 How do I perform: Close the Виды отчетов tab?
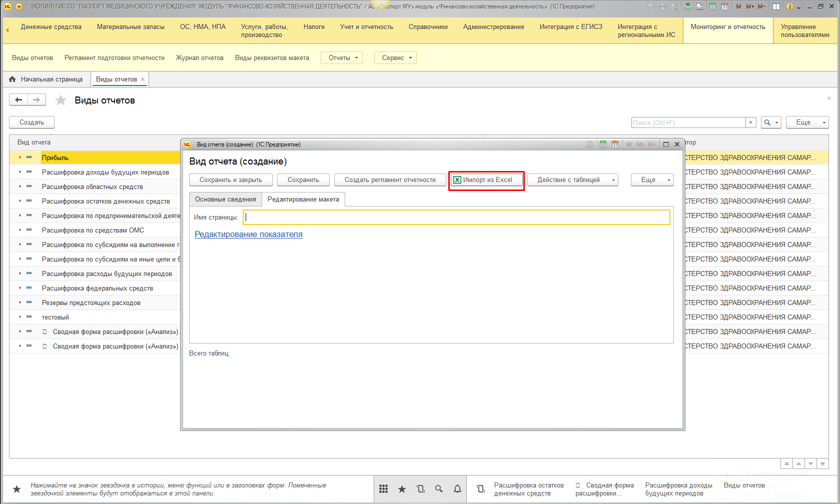coord(143,79)
